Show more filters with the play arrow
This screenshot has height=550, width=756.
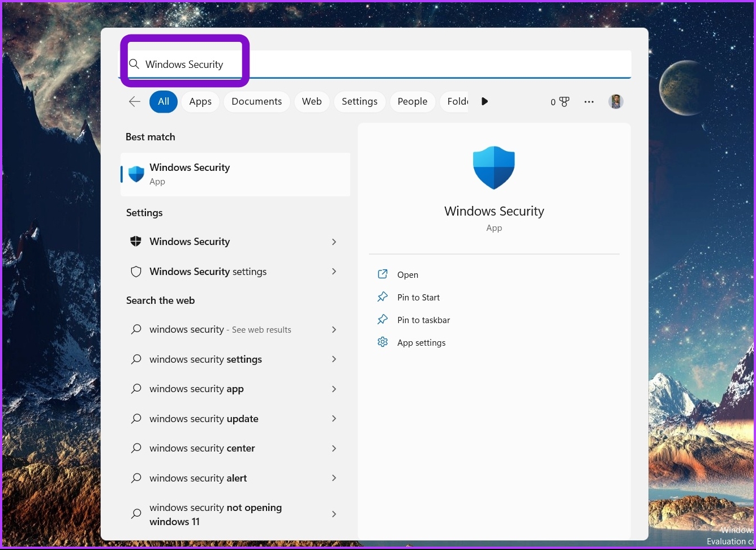click(484, 102)
